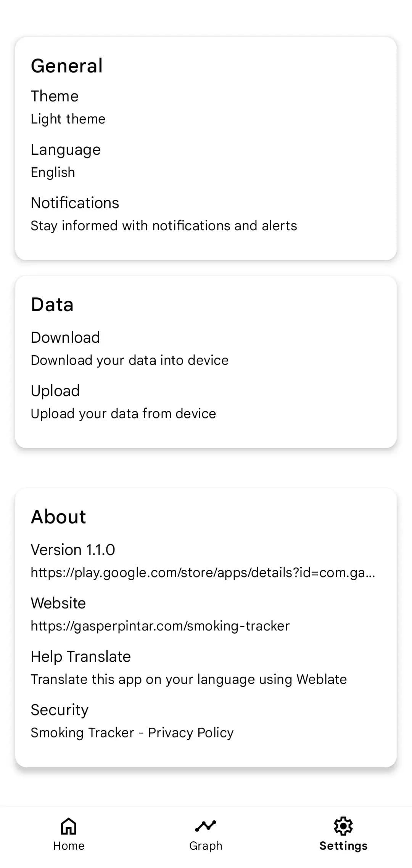Image resolution: width=412 pixels, height=868 pixels.
Task: Expand Theme options under Light theme
Action: click(68, 119)
